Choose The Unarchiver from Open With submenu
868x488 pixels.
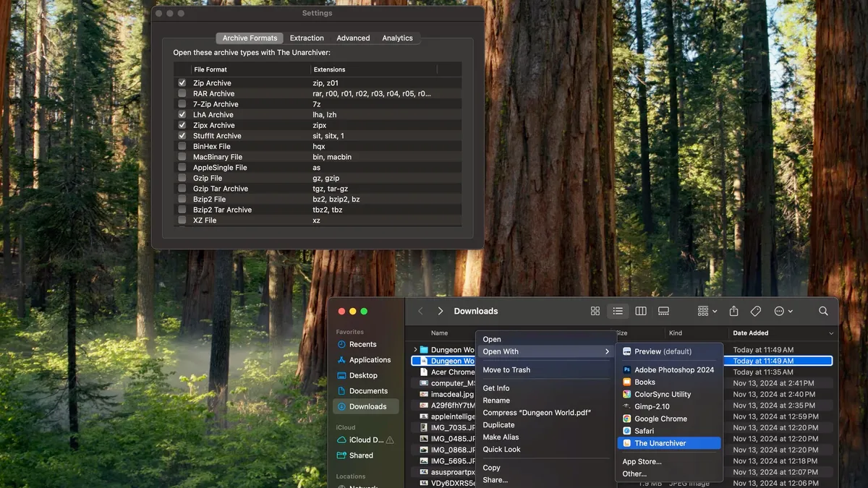(x=660, y=443)
